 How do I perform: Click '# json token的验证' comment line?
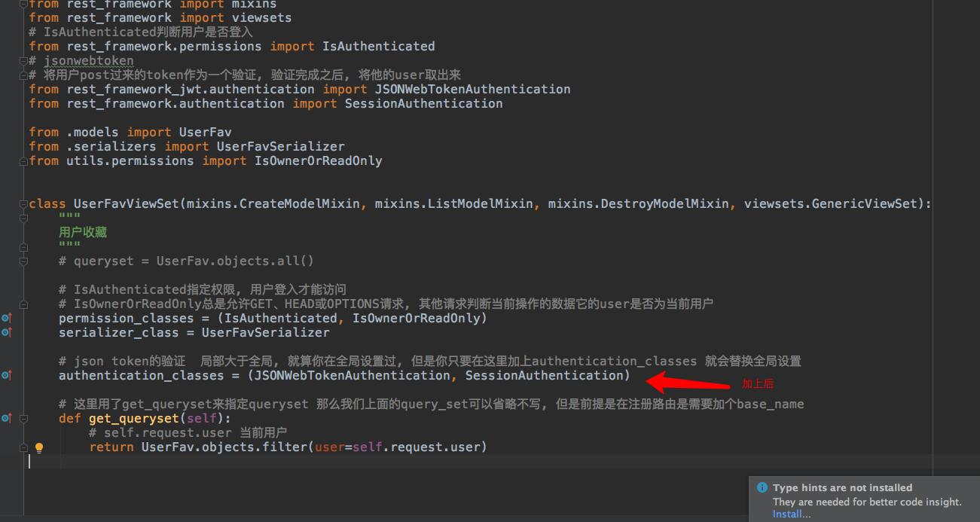click(x=429, y=361)
